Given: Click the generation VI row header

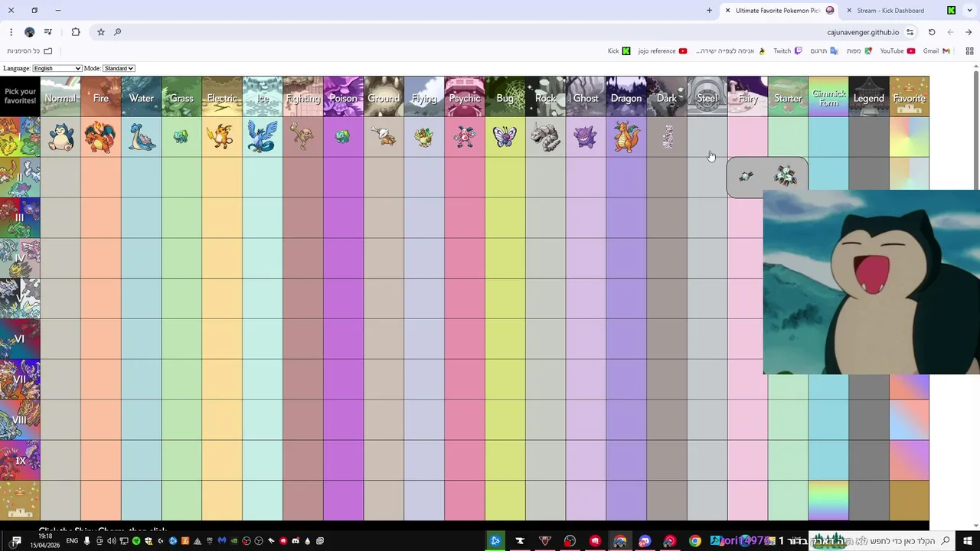Looking at the screenshot, I should pos(20,339).
